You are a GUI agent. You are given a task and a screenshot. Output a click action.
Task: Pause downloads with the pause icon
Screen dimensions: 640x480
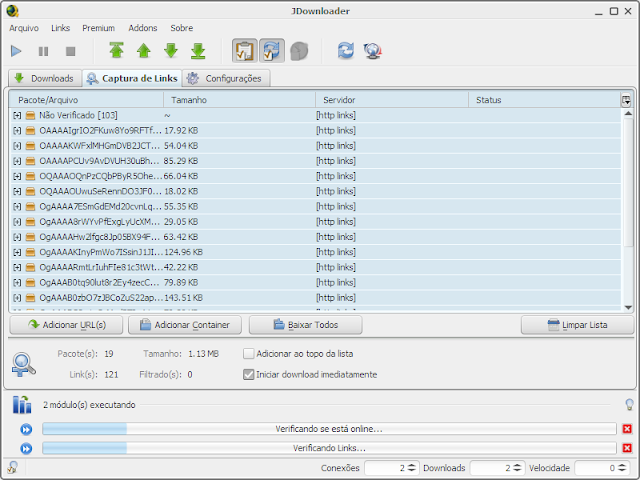pyautogui.click(x=43, y=51)
